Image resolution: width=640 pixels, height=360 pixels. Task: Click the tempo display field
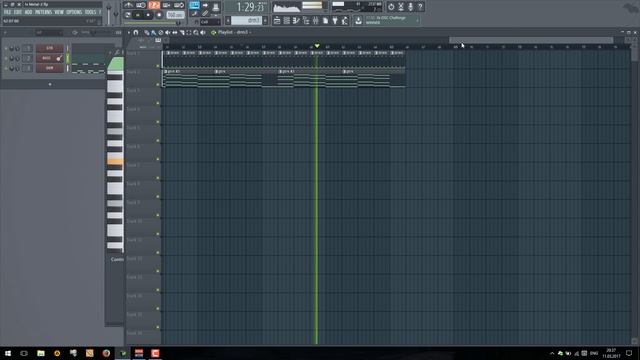[176, 15]
